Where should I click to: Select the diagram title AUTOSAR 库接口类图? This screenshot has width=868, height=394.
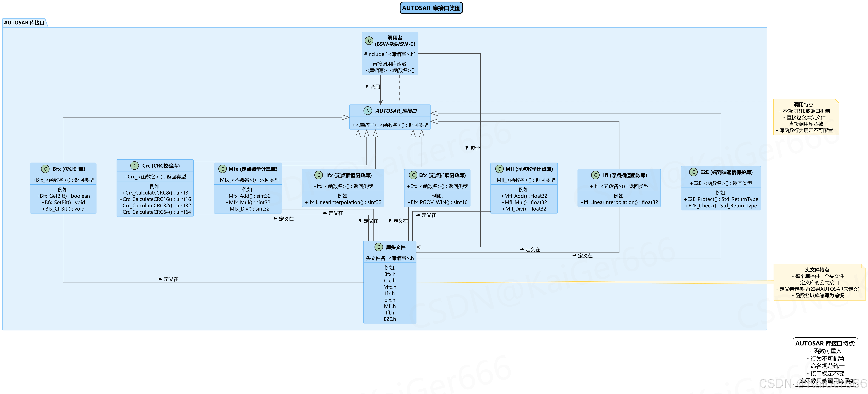(x=431, y=8)
